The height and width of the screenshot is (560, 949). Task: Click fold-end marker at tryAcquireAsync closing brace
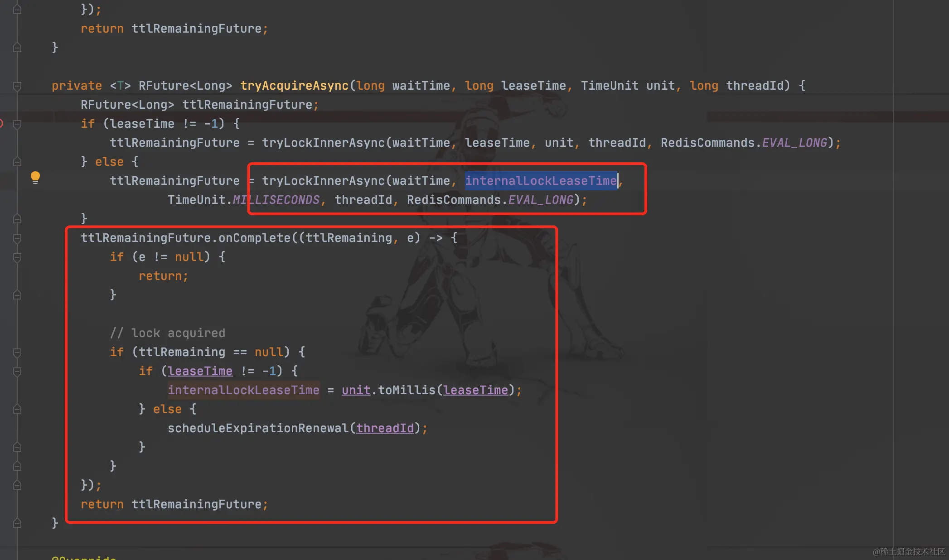click(x=17, y=523)
